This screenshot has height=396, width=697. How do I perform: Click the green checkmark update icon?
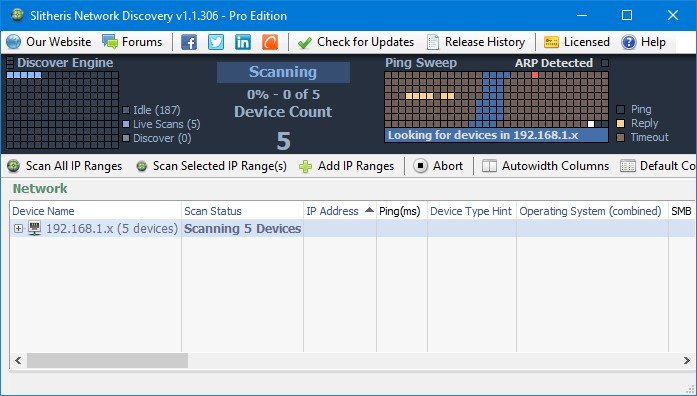point(304,43)
